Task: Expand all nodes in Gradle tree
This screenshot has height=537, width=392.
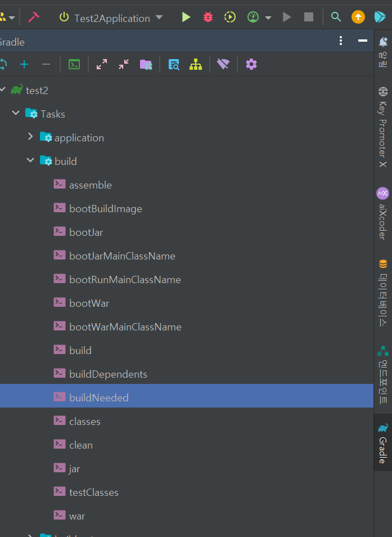Action: tap(102, 64)
